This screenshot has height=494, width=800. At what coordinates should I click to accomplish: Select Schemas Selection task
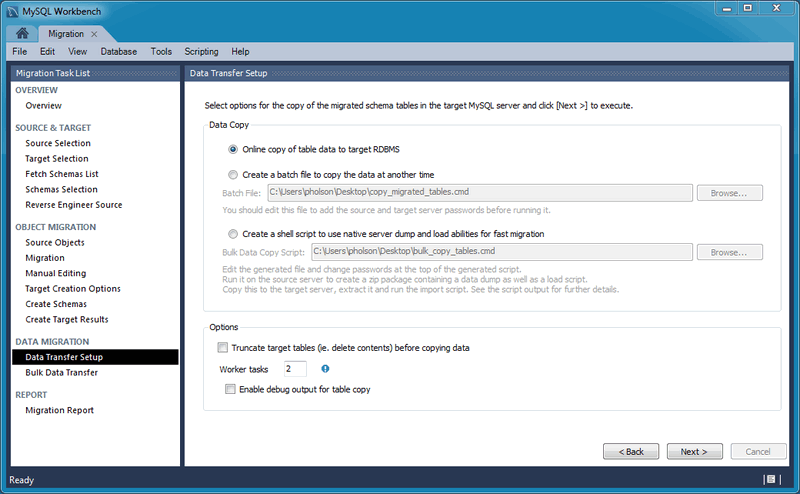(61, 189)
